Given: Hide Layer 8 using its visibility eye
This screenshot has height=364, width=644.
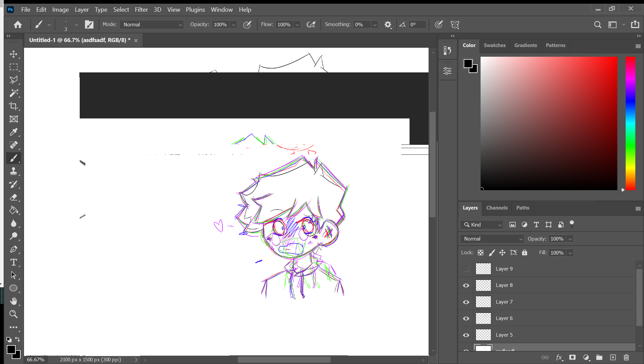Looking at the screenshot, I should click(x=466, y=285).
